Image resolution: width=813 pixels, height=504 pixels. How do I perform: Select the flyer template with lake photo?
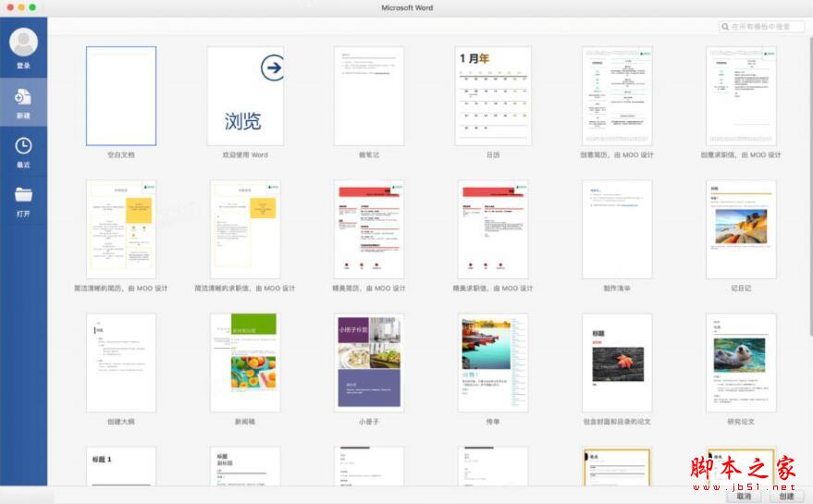(x=493, y=363)
